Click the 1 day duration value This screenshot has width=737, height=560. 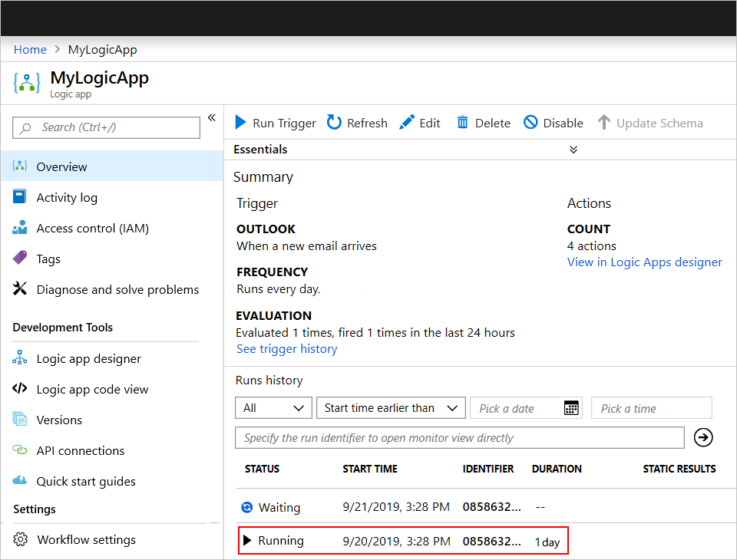[547, 542]
